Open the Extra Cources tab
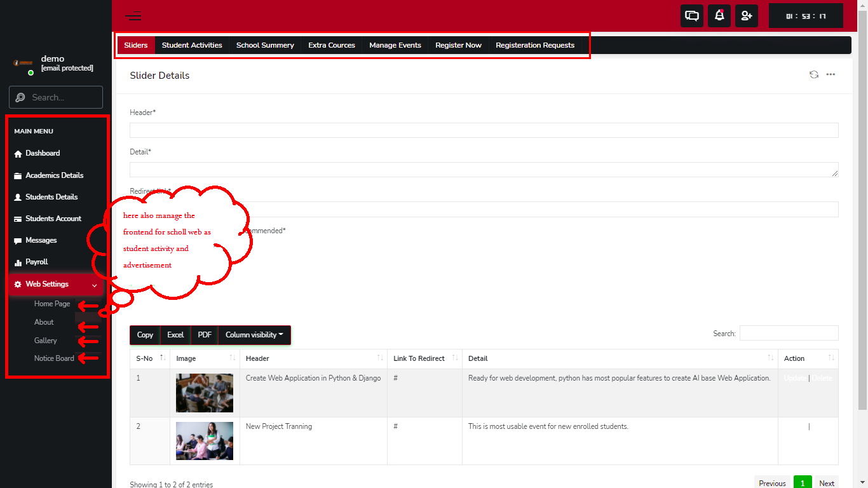Screen dimensions: 868x488 (x=332, y=45)
